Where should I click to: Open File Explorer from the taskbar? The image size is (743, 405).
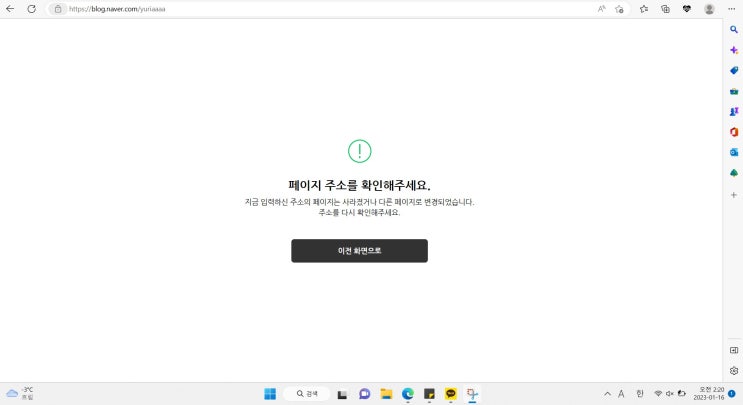tap(386, 394)
